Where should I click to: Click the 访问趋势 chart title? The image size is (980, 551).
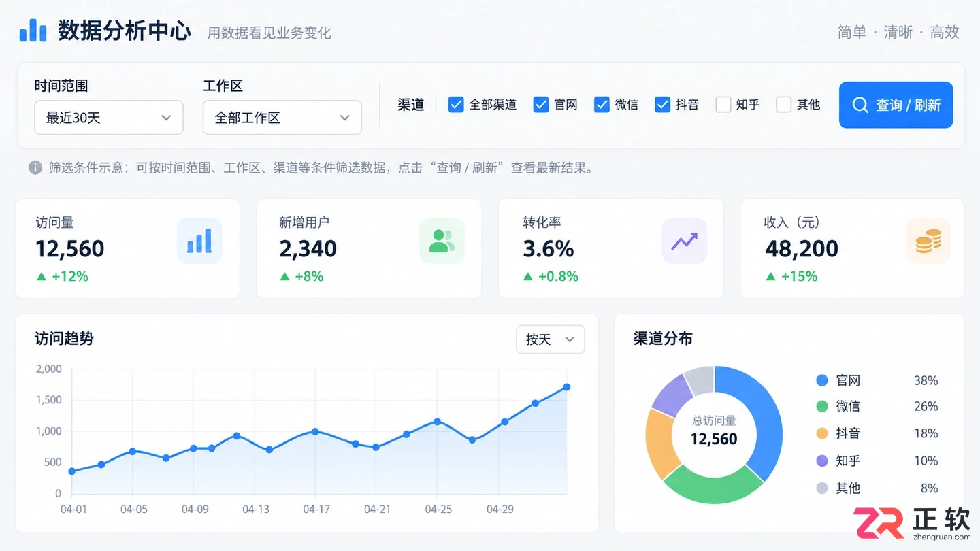tap(64, 338)
